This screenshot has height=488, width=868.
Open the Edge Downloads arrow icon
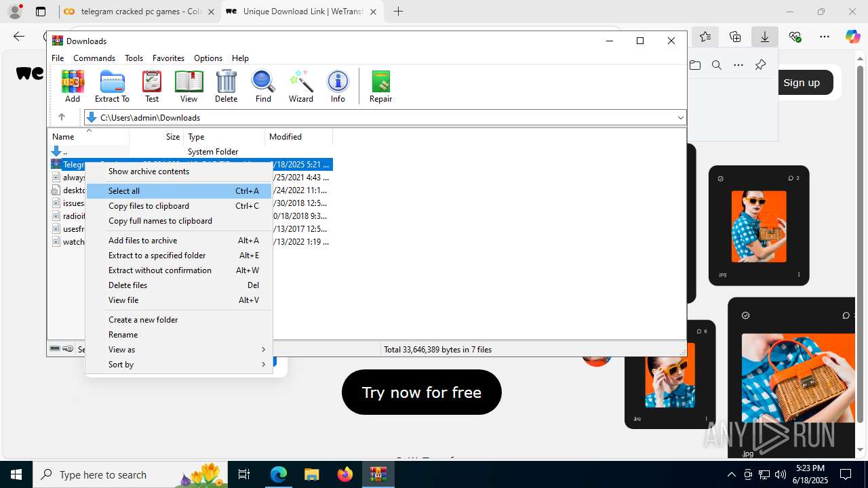pyautogui.click(x=765, y=37)
